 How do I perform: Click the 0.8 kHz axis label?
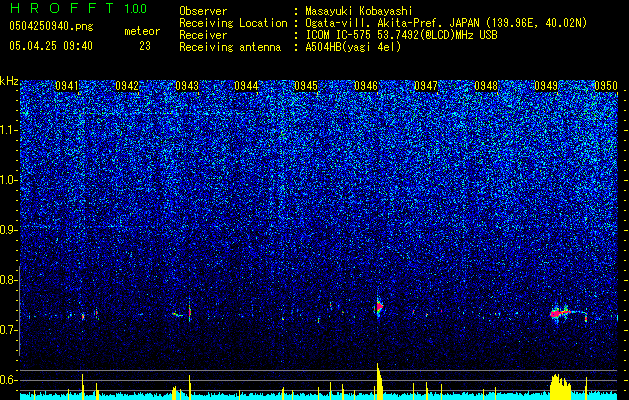[x=9, y=280]
